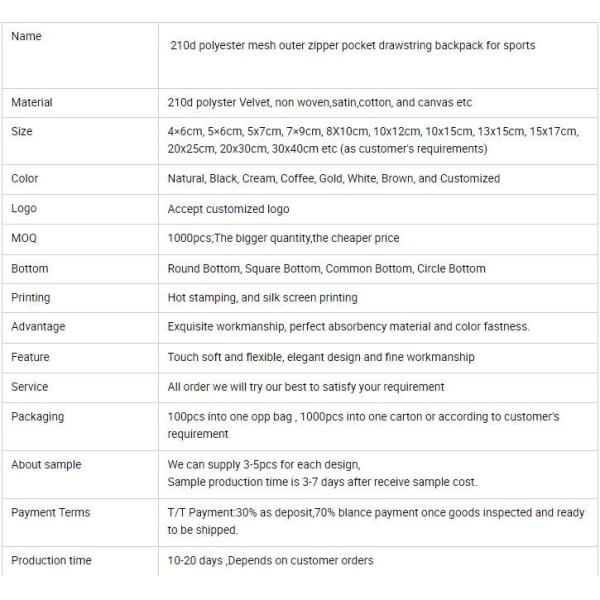Screen dimensions: 600x600
Task: Select the Logo label cell
Action: click(x=24, y=209)
